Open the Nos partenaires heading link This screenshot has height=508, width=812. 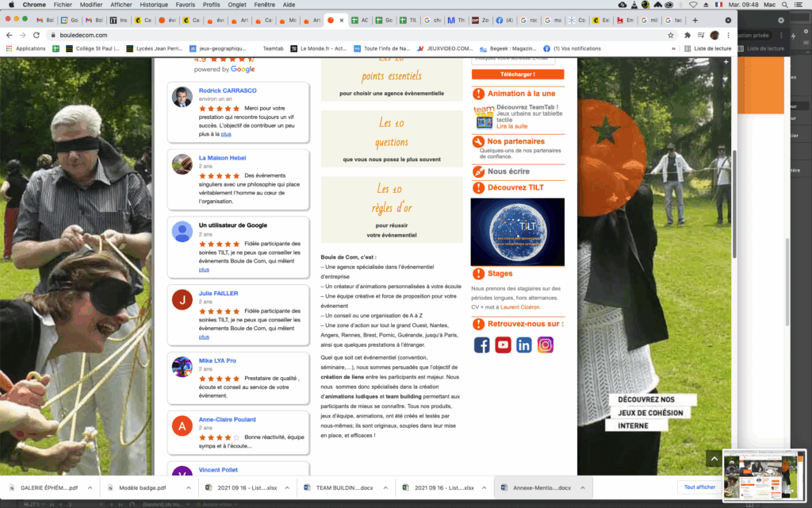[515, 141]
